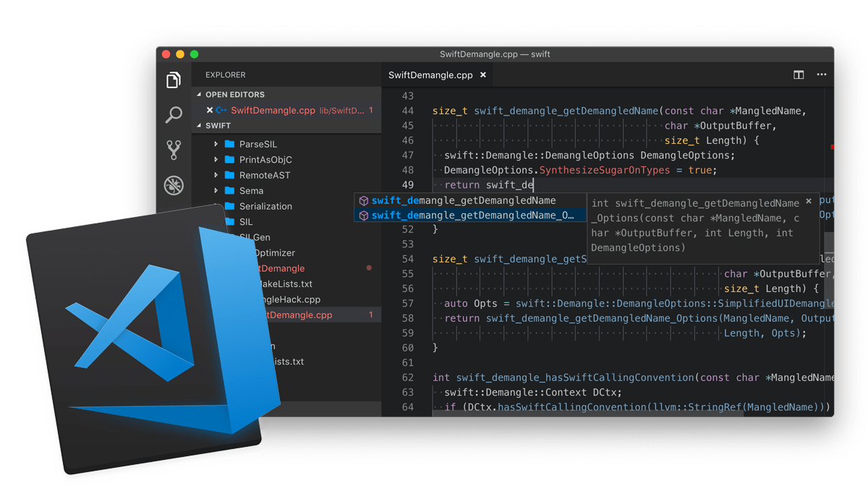Expand the Sema folder
This screenshot has width=868, height=488.
pos(216,190)
